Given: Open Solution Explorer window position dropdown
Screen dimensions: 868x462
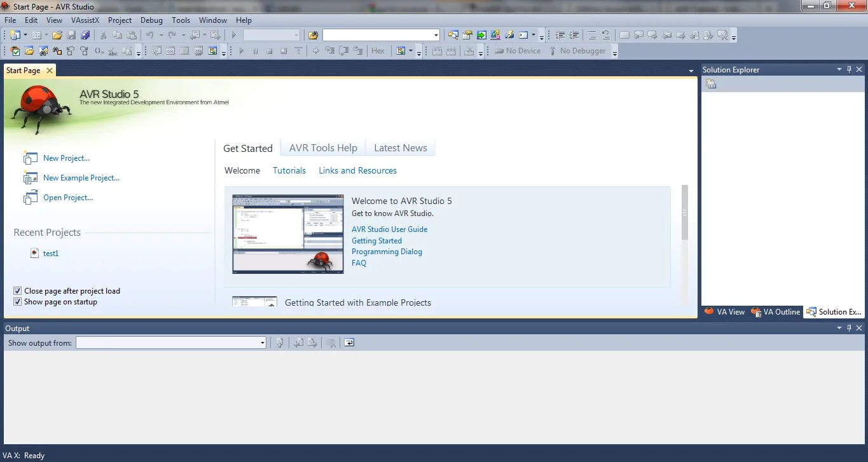Looking at the screenshot, I should click(839, 69).
